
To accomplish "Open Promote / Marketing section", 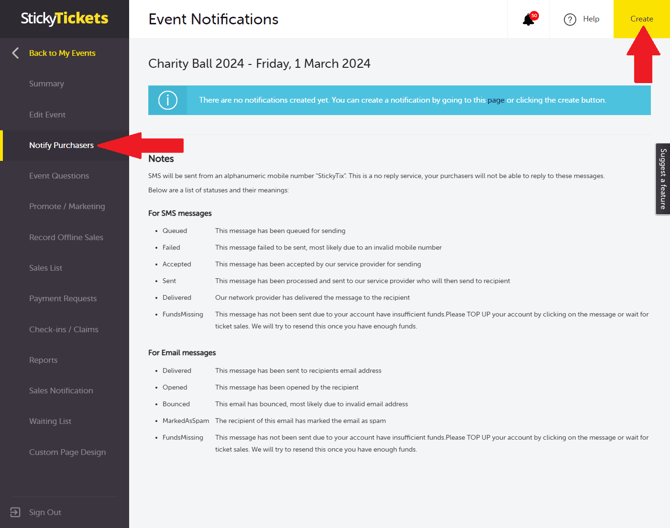I will pyautogui.click(x=67, y=206).
